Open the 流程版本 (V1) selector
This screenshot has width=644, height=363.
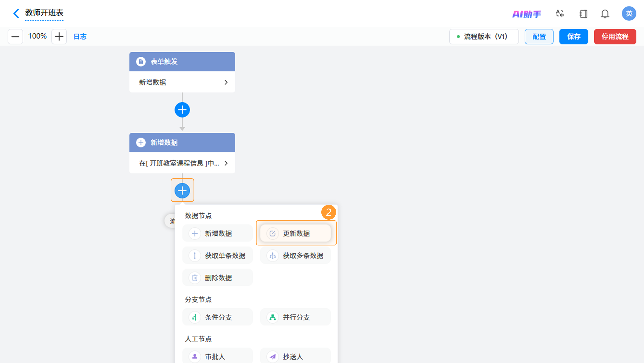(484, 37)
